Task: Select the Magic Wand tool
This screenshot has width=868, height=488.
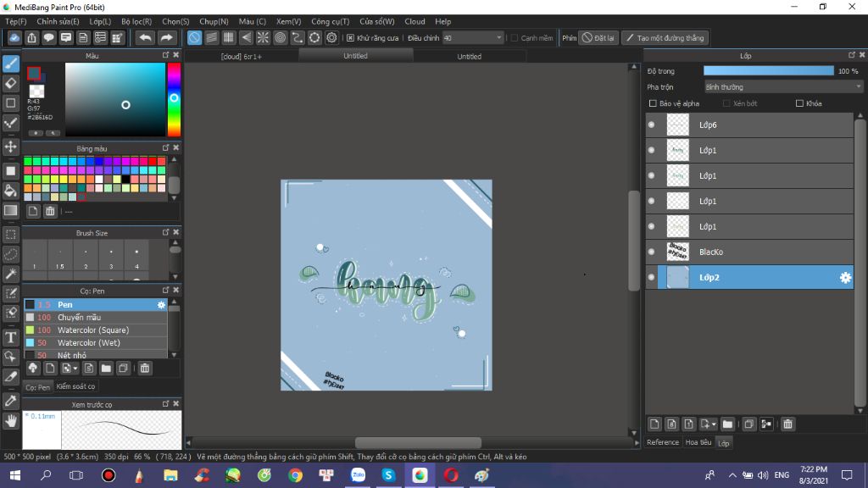Action: pyautogui.click(x=10, y=274)
